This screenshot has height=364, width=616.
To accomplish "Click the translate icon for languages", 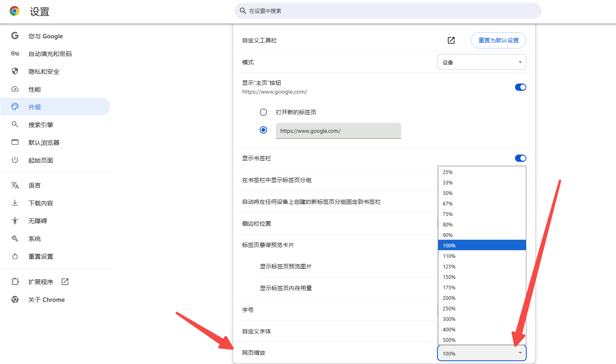I will pyautogui.click(x=15, y=185).
